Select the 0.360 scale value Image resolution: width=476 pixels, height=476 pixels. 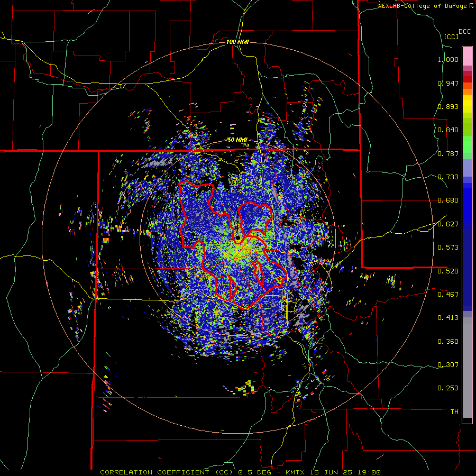point(448,342)
